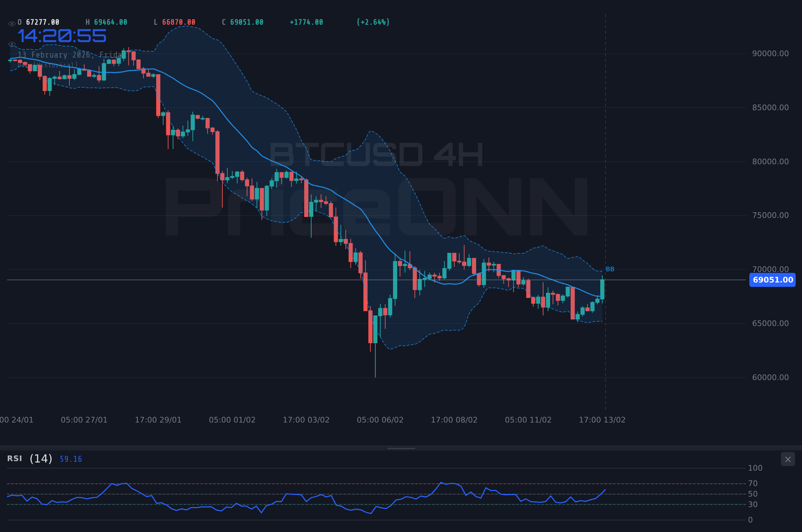Click the blue 69051.00 current price tag
802x532 pixels.
(773, 280)
